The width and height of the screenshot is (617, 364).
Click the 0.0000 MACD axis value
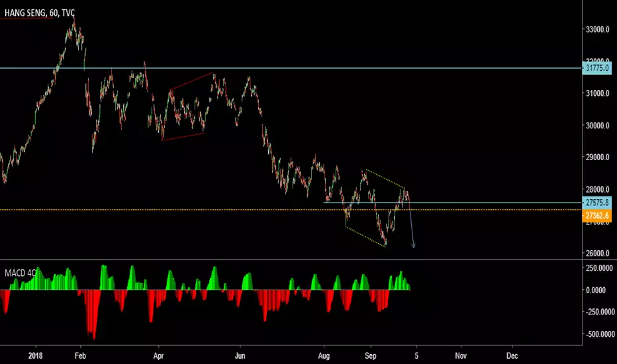596,291
